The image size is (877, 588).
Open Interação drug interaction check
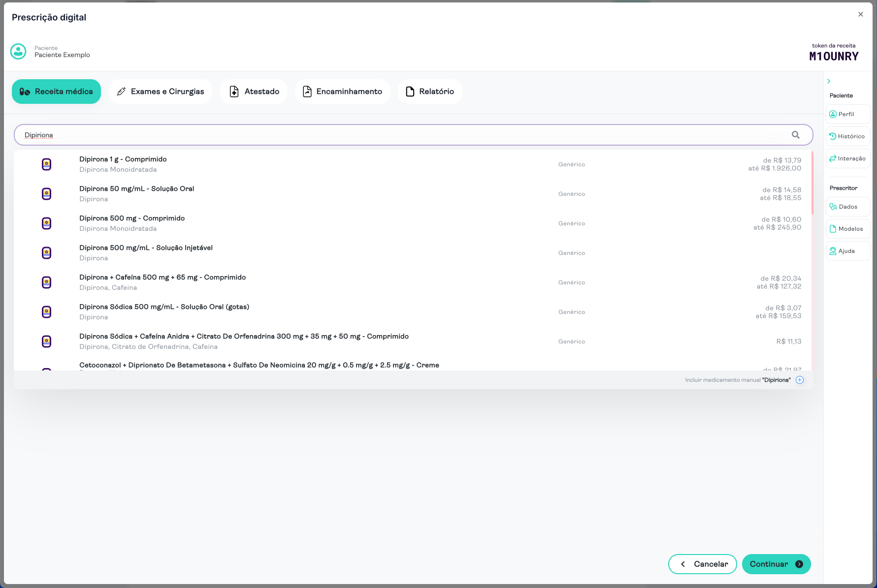[x=847, y=158]
